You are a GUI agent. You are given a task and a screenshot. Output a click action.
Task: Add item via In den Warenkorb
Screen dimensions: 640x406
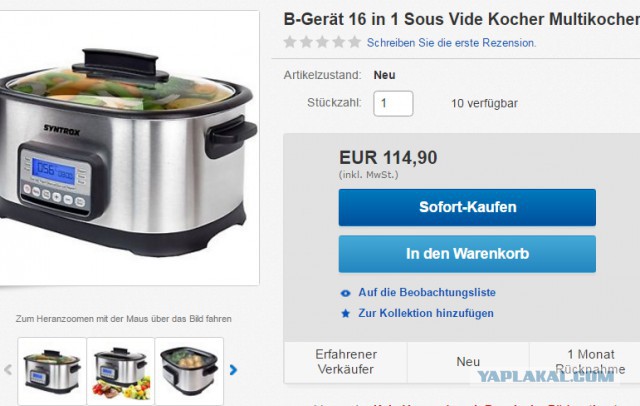467,254
